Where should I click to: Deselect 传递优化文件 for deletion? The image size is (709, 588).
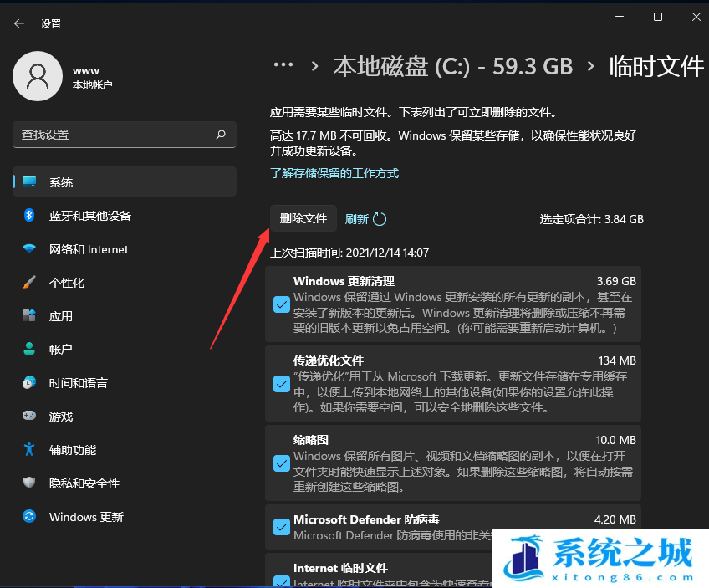point(282,384)
